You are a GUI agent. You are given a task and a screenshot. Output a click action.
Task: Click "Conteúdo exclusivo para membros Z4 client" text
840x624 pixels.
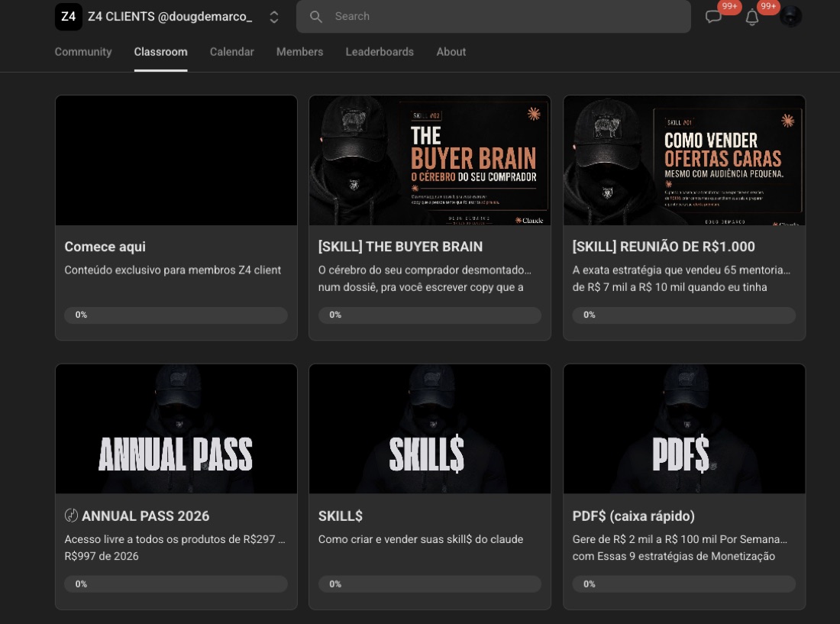(x=173, y=270)
